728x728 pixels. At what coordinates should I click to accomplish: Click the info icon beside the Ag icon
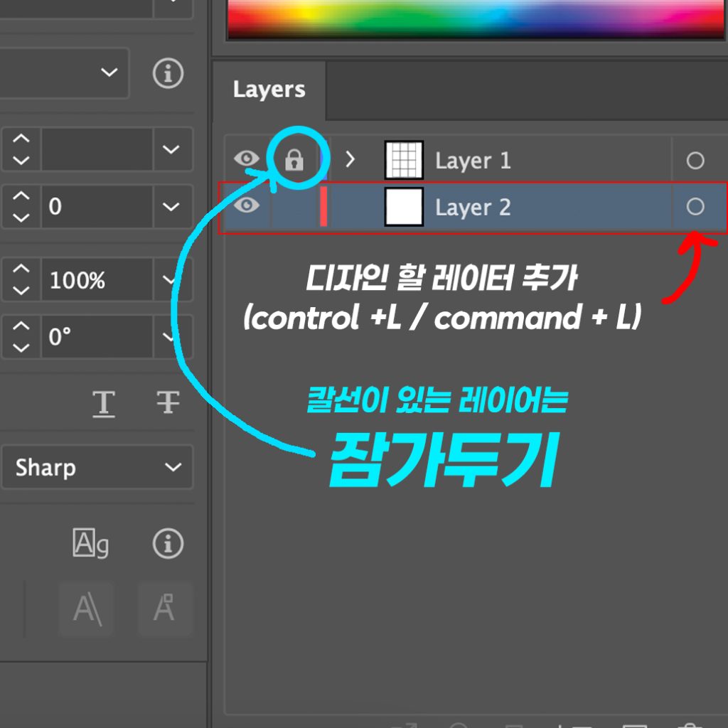[168, 543]
